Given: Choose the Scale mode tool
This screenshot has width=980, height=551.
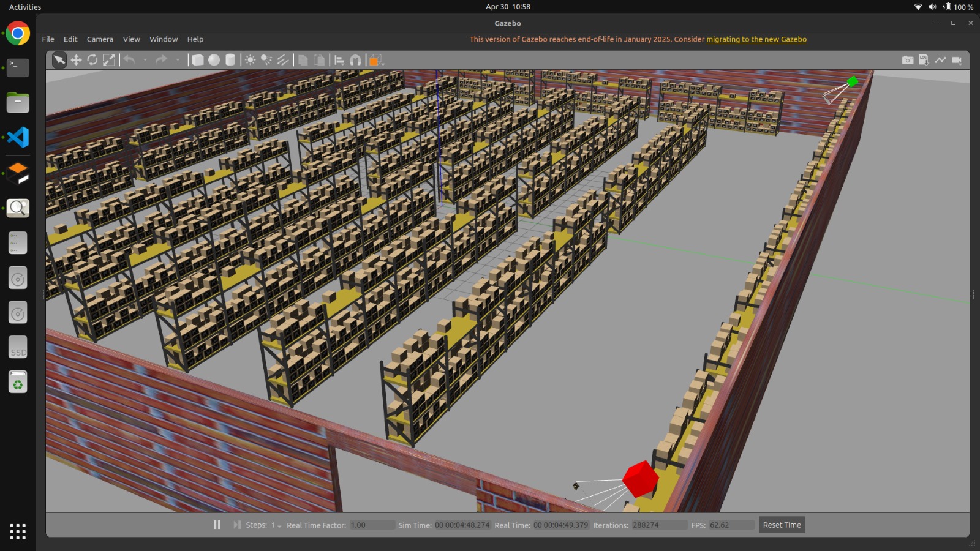Looking at the screenshot, I should [x=109, y=60].
